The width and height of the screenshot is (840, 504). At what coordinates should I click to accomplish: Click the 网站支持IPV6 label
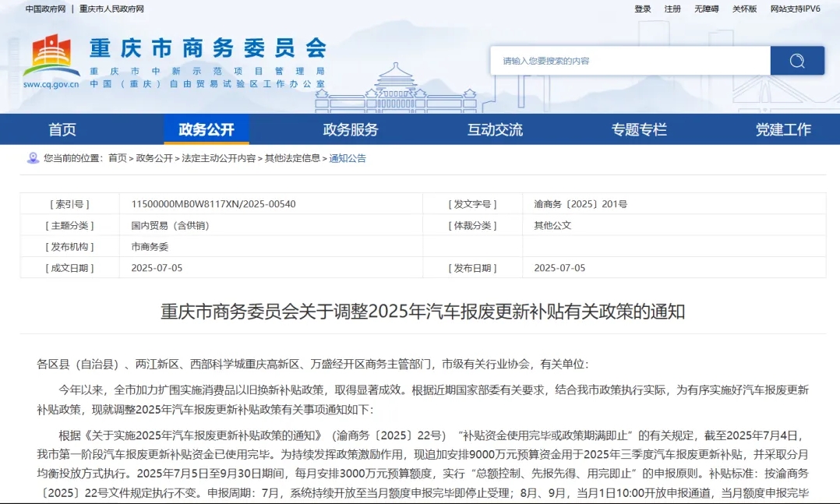[796, 9]
